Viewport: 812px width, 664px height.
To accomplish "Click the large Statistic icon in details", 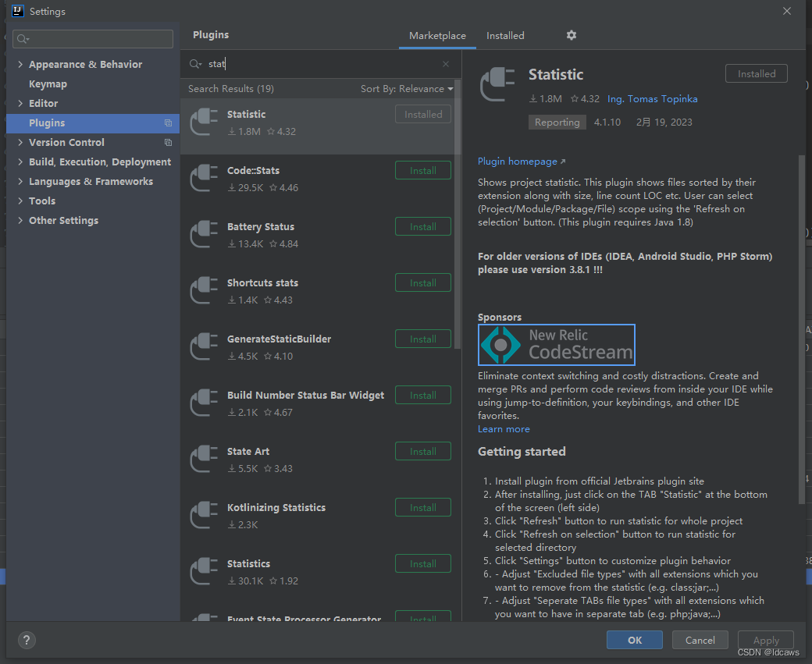I will 497,84.
